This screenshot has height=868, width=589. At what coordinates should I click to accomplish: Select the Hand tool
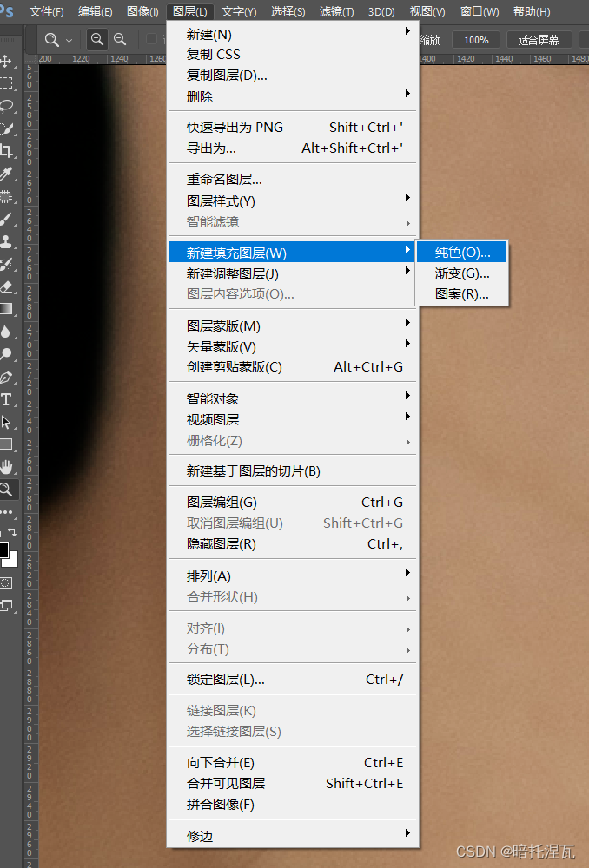(x=6, y=467)
